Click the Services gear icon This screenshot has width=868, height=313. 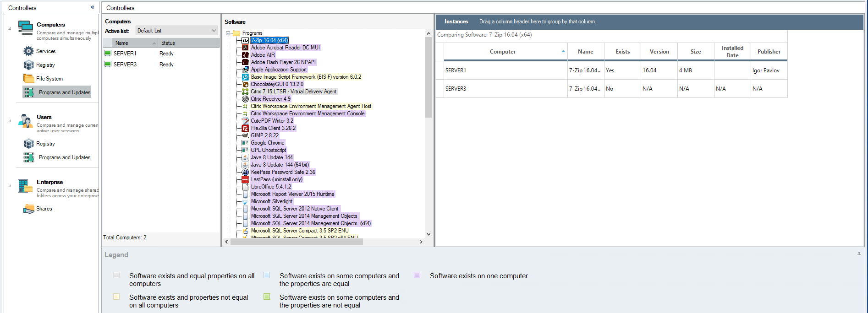click(x=28, y=51)
